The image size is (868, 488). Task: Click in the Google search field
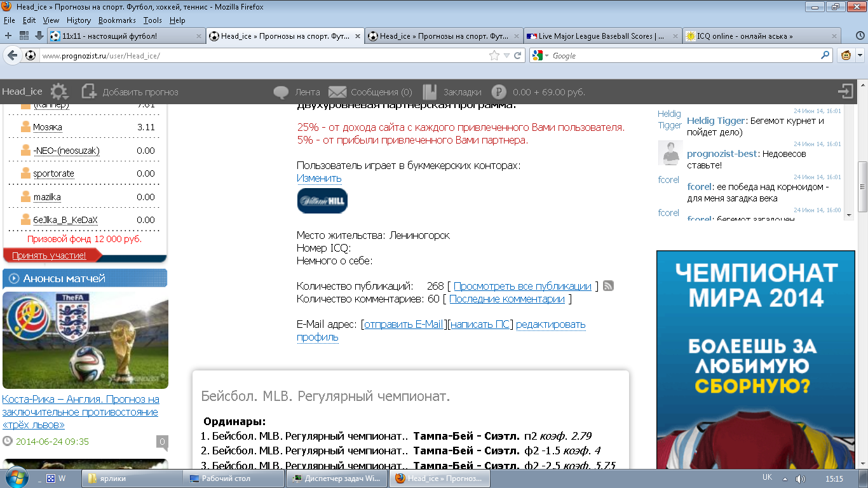click(x=685, y=56)
